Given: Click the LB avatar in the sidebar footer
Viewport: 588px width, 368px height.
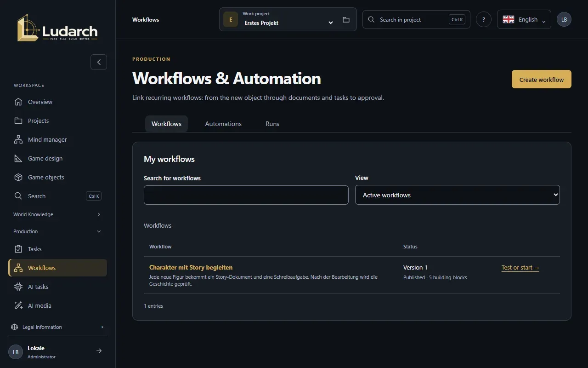Looking at the screenshot, I should pyautogui.click(x=16, y=352).
